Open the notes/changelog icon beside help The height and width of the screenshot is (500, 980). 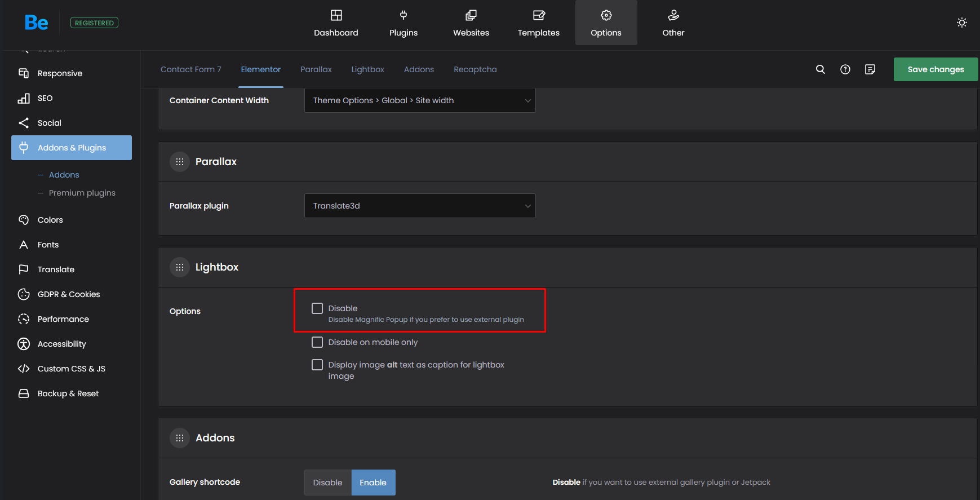coord(870,69)
